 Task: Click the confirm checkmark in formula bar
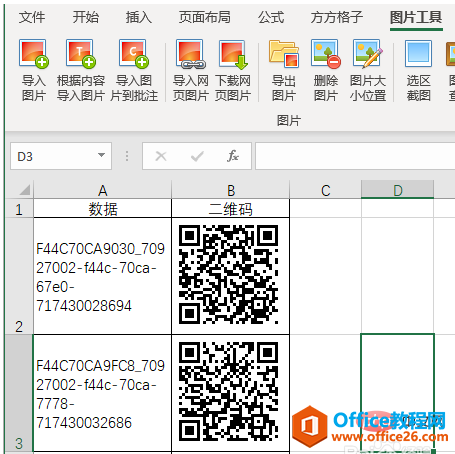point(197,156)
